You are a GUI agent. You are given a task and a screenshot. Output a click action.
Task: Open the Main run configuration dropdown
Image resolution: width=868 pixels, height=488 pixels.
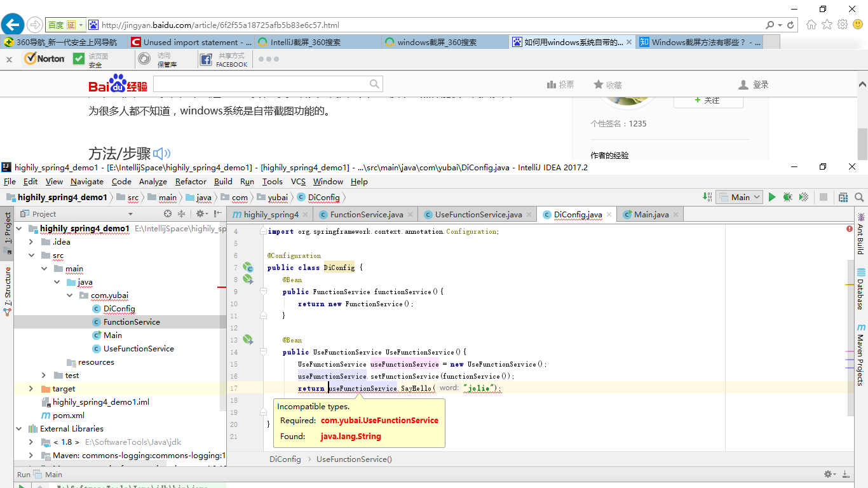click(739, 198)
